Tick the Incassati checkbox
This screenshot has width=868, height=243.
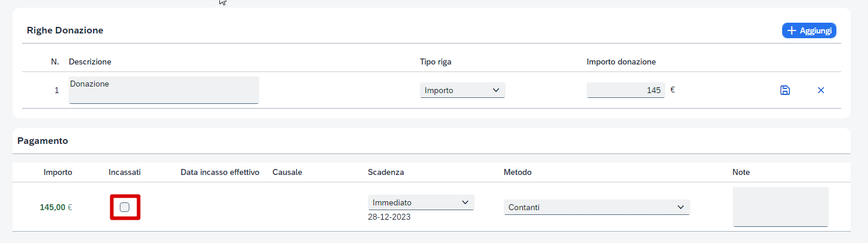click(125, 207)
